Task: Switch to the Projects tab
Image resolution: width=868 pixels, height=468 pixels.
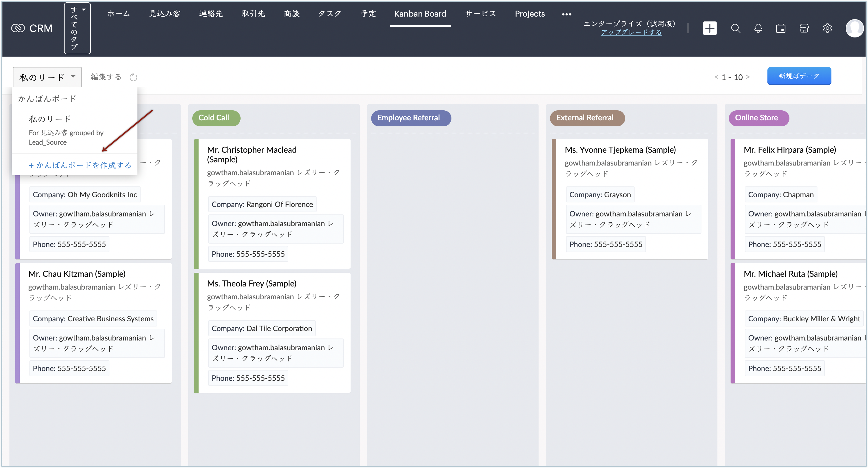Action: tap(530, 14)
